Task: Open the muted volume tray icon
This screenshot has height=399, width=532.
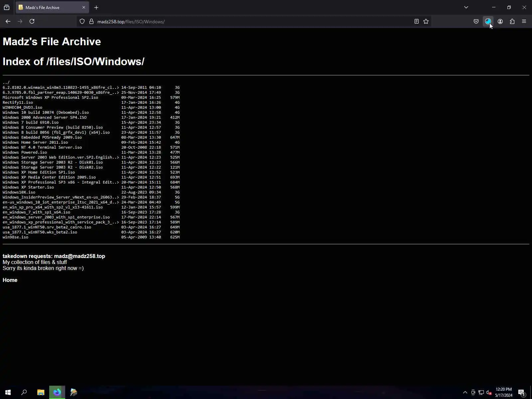Action: point(489,393)
